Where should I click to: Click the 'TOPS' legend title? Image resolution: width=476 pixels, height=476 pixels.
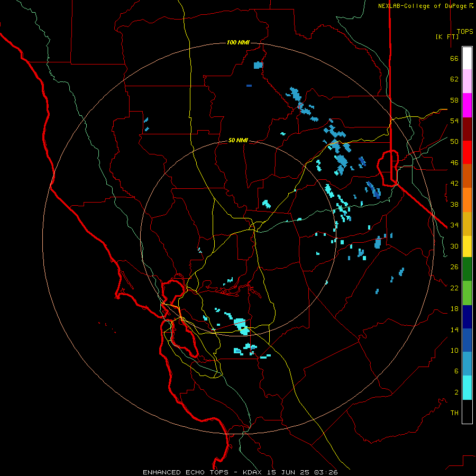tap(465, 31)
